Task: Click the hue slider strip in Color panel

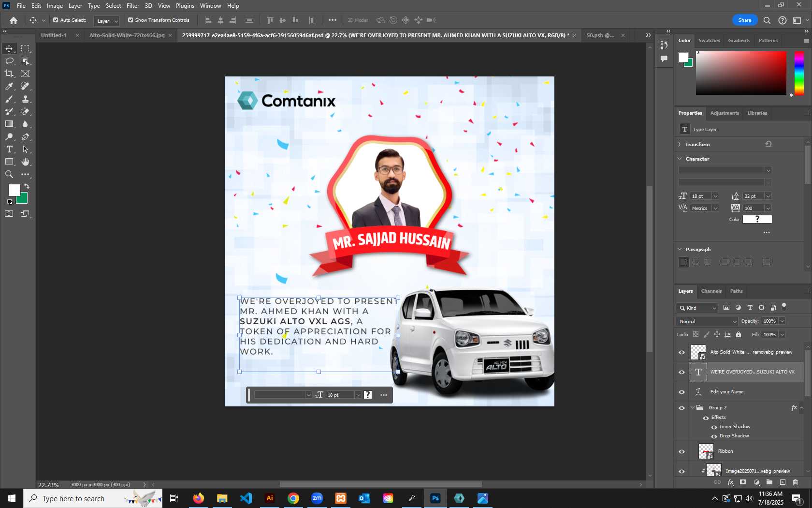Action: [x=799, y=73]
